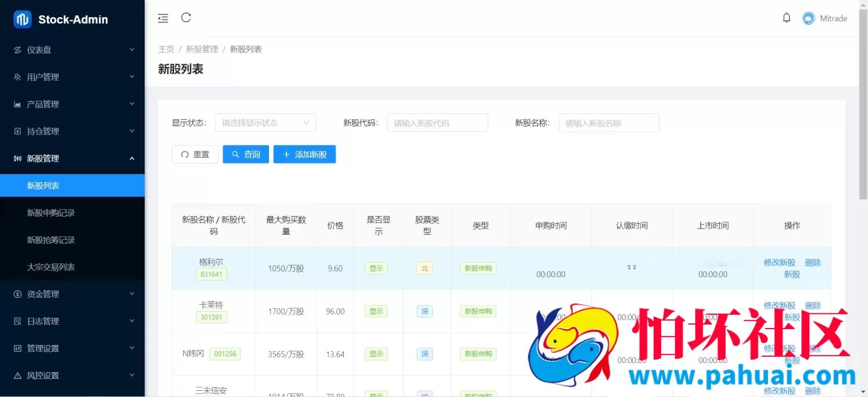Screen dimensions: 868x397
Task: Expand the 持仓管理 menu chevron
Action: (132, 131)
